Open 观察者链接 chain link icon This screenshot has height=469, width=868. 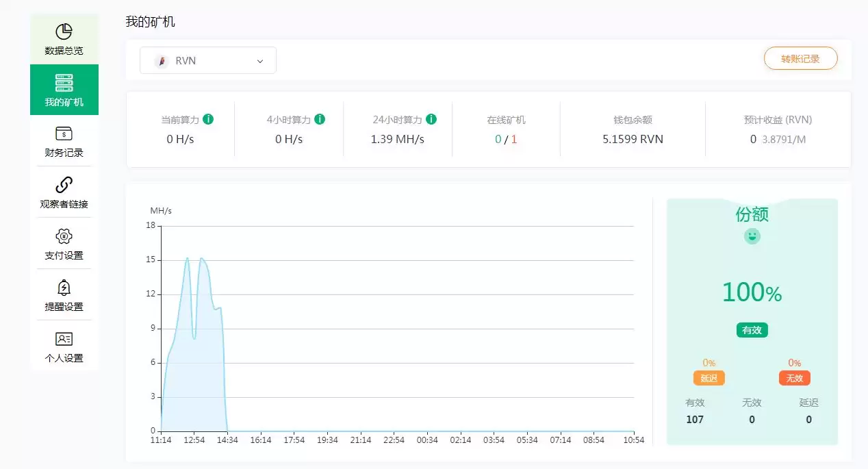click(64, 185)
